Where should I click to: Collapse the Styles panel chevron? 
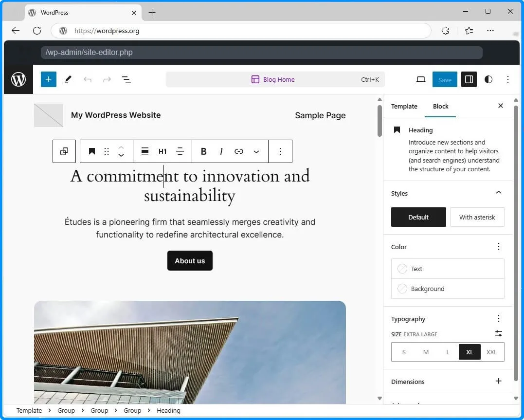point(498,193)
